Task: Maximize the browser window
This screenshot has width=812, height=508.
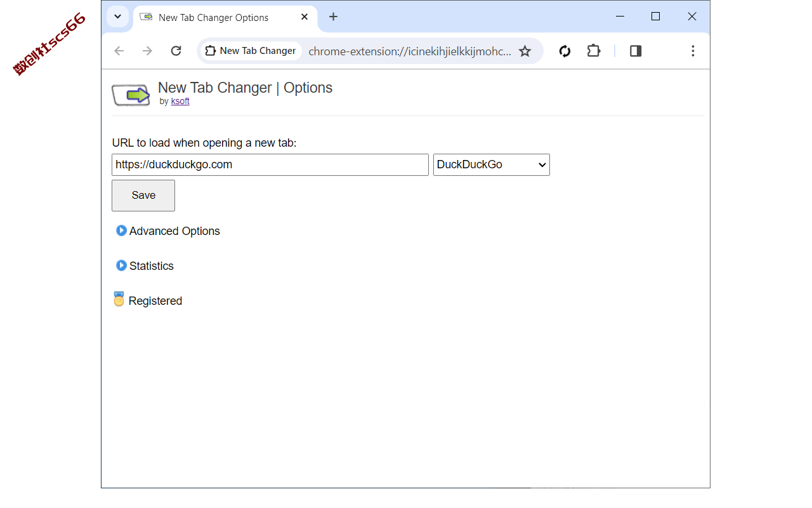Action: click(x=656, y=17)
